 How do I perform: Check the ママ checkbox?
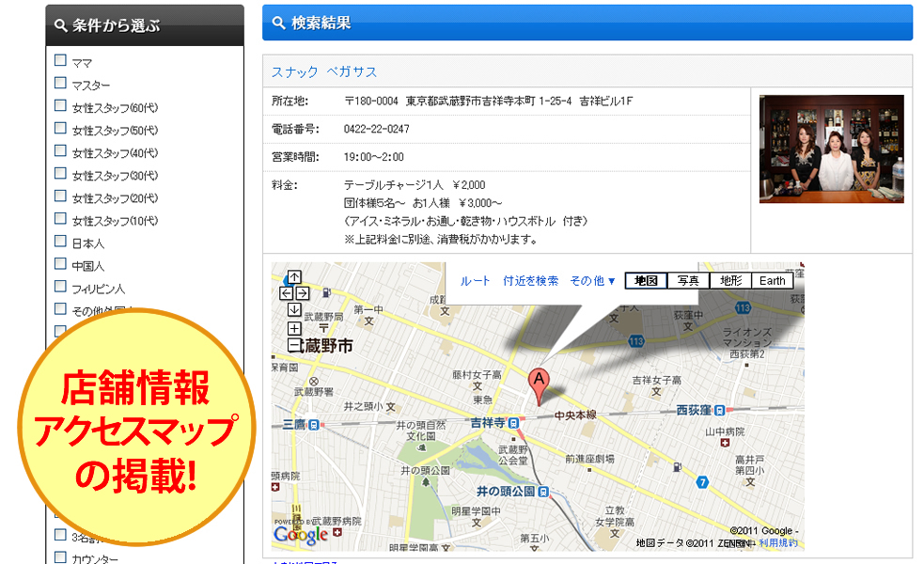(60, 60)
